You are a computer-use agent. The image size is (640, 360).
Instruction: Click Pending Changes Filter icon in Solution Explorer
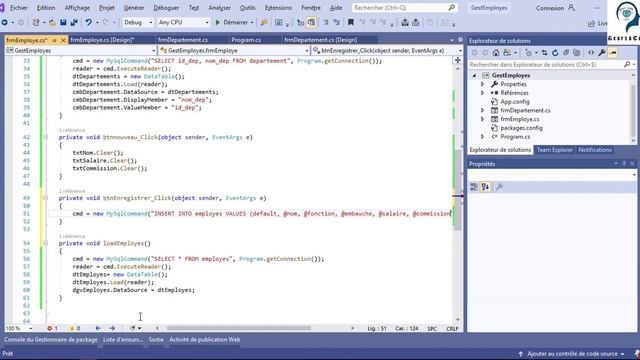529,53
